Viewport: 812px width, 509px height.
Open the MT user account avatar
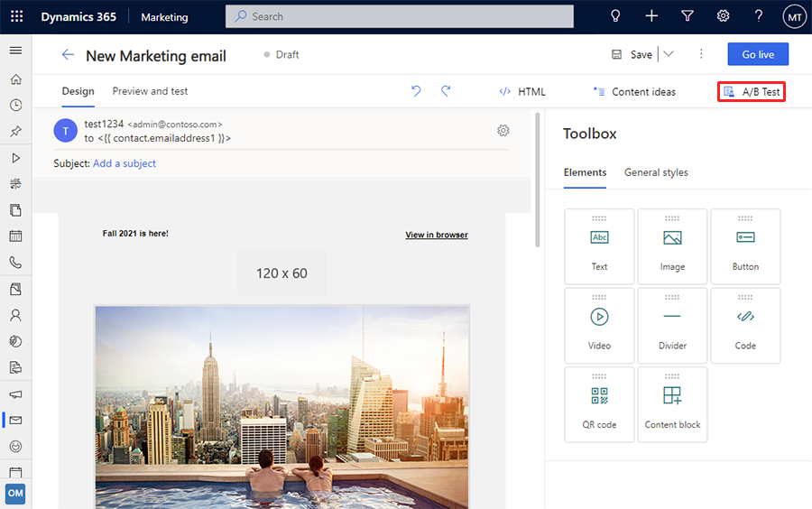794,17
